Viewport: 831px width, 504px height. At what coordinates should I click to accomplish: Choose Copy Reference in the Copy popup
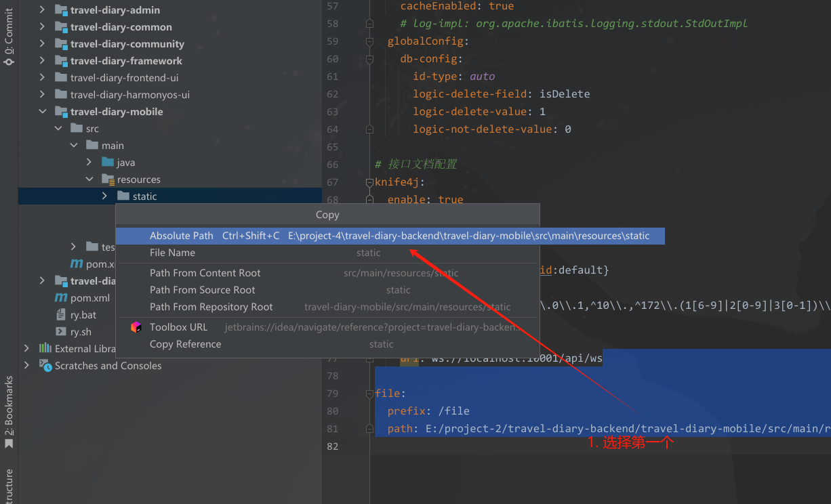coord(327,344)
